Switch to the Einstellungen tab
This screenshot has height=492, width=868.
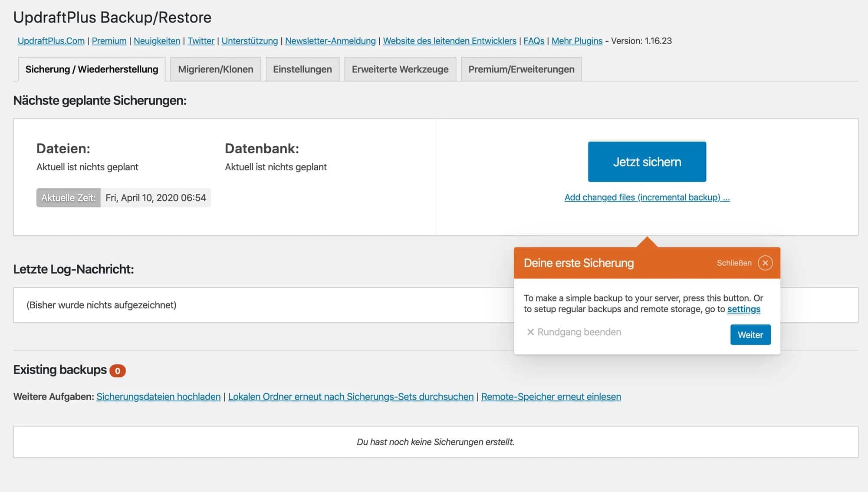[x=302, y=69]
